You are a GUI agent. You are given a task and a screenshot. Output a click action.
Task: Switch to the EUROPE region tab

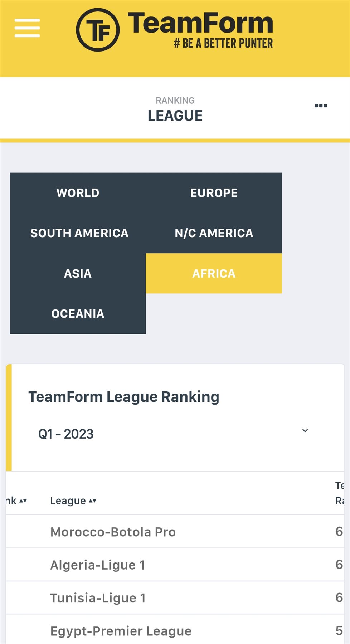point(214,193)
